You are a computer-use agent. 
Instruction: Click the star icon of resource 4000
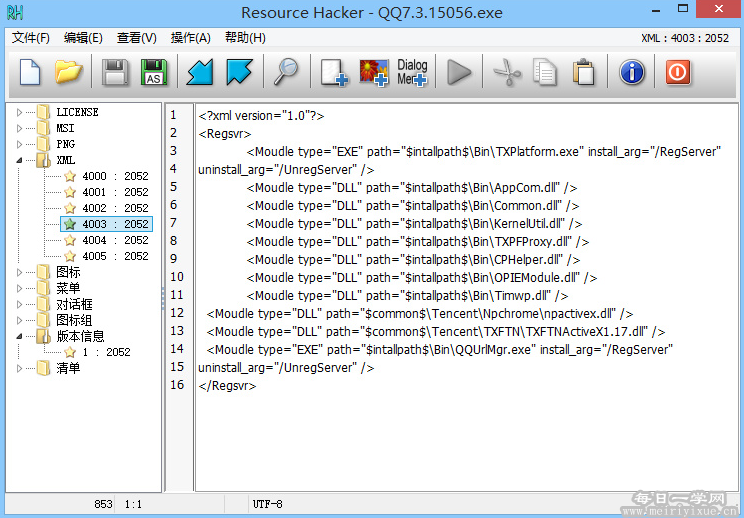pos(70,176)
